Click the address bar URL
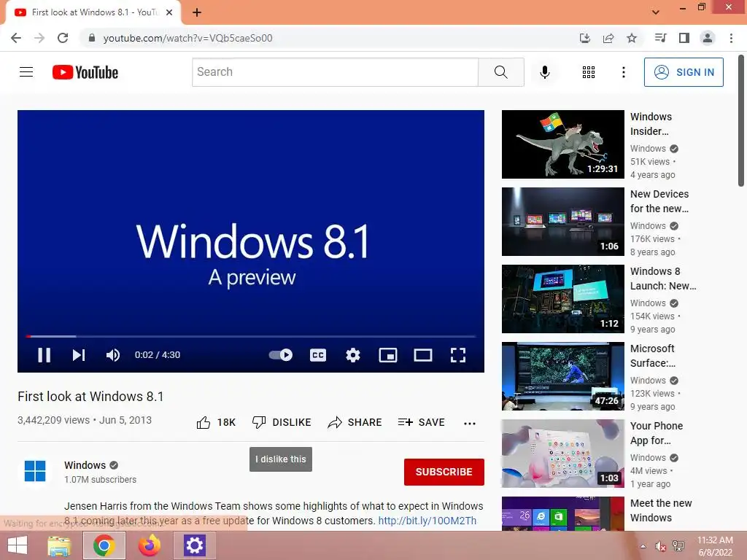 (187, 38)
